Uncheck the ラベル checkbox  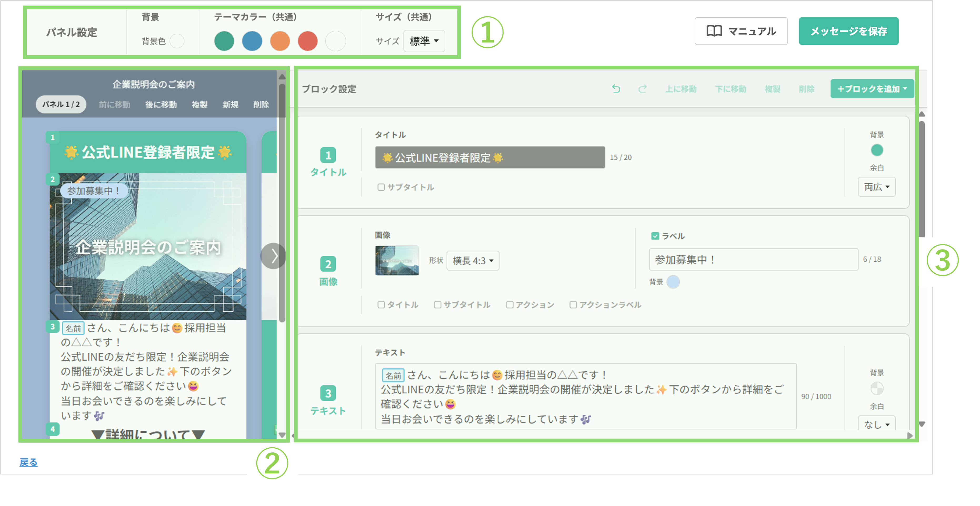click(655, 236)
